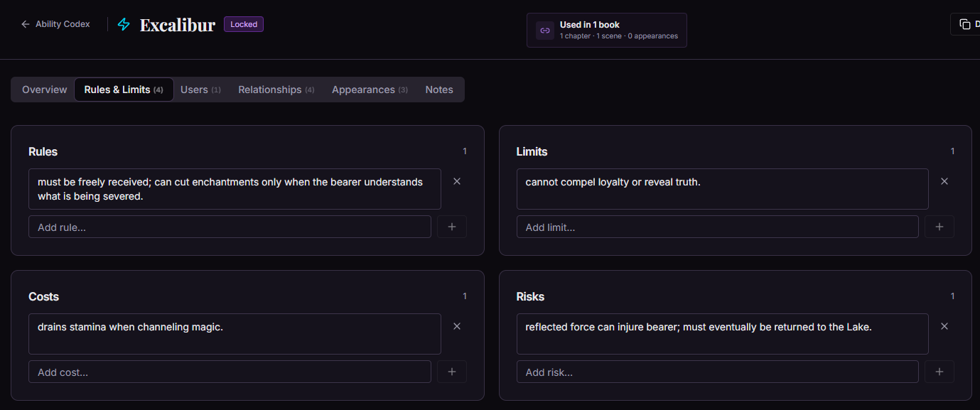Click the Rules section heading

(43, 151)
